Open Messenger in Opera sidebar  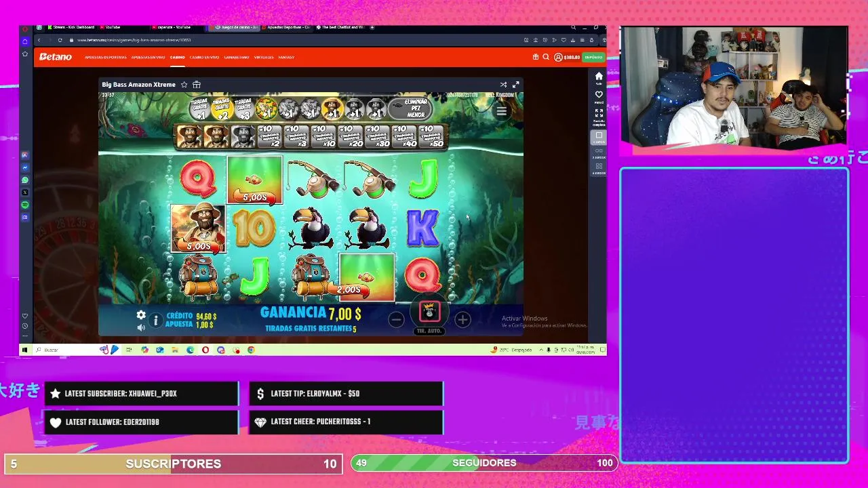point(25,168)
